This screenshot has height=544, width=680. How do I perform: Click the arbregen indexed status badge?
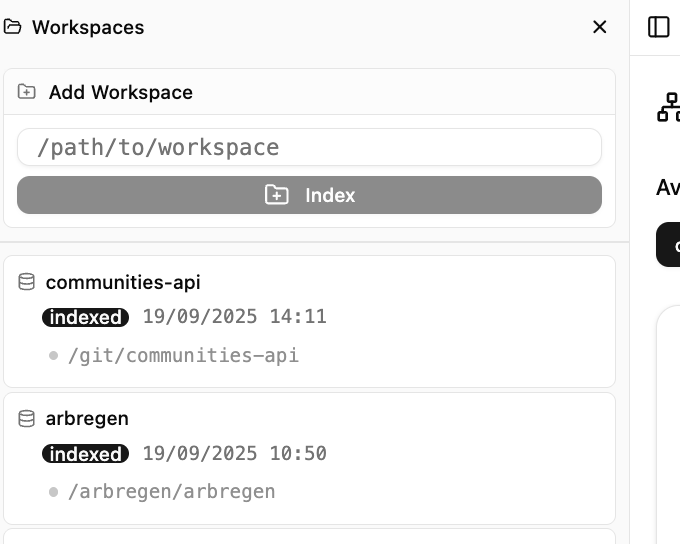[86, 454]
